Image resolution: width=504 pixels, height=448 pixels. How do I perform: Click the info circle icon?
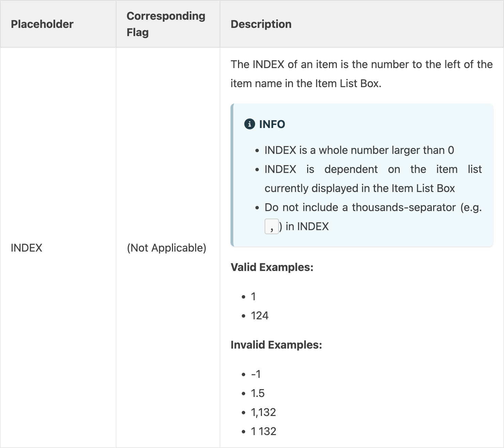coord(250,124)
